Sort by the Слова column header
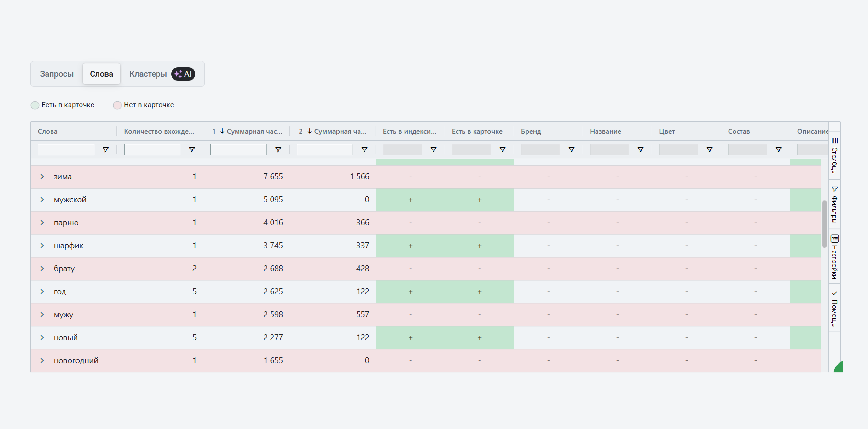 pyautogui.click(x=48, y=131)
